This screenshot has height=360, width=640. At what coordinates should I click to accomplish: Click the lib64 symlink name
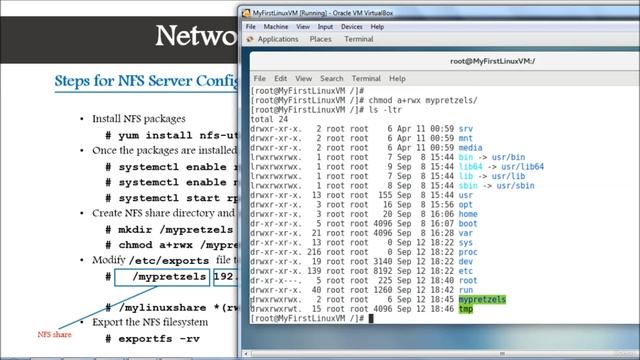[470, 167]
